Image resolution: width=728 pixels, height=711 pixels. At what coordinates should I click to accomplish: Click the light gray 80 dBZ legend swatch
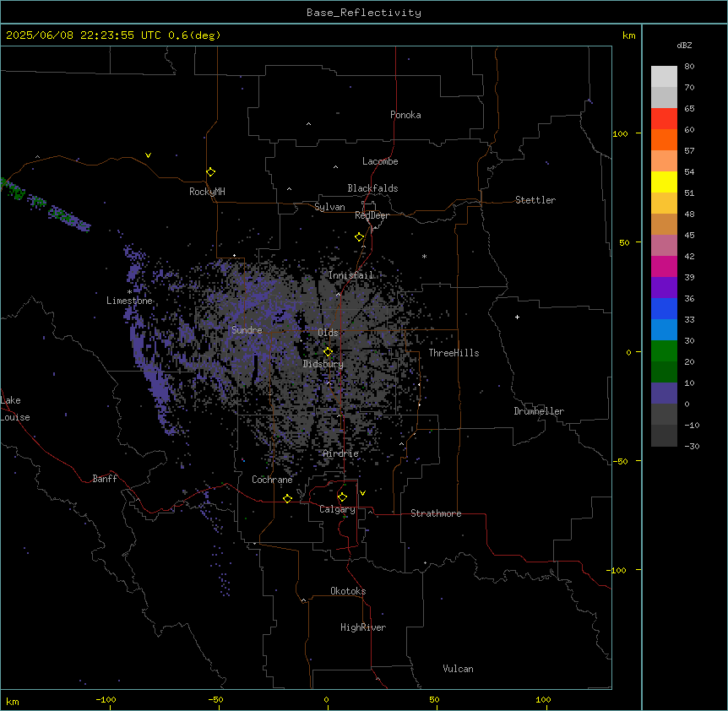tap(664, 77)
